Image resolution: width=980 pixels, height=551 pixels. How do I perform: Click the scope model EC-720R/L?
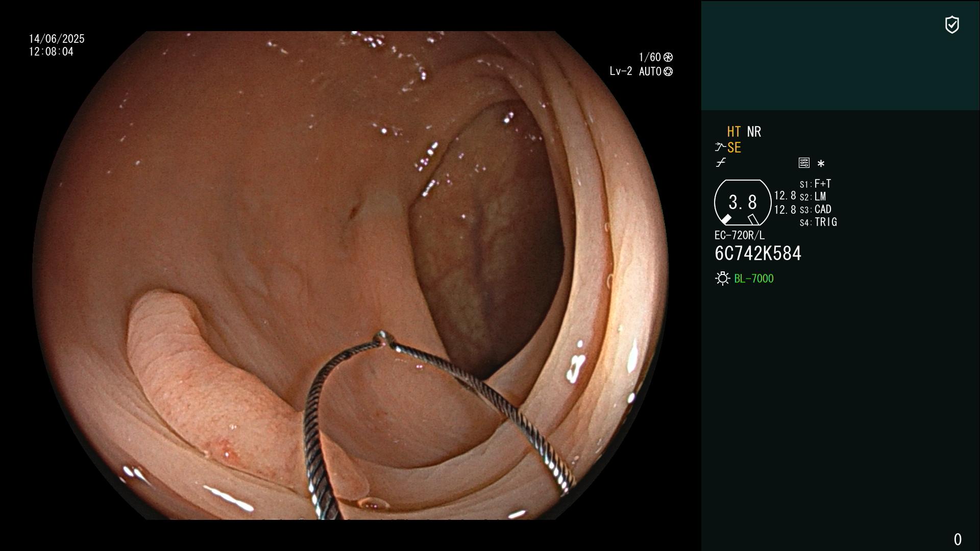[740, 235]
